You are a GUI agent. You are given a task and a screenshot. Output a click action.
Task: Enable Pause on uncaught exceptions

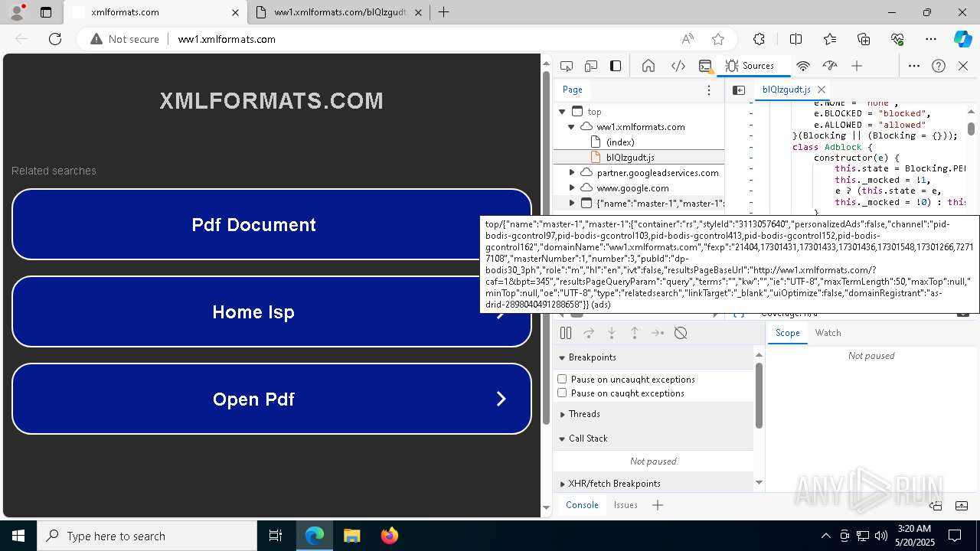pyautogui.click(x=562, y=380)
